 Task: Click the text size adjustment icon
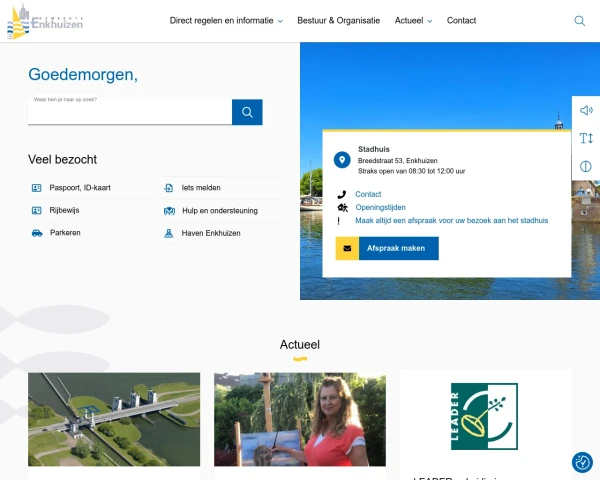coord(586,138)
